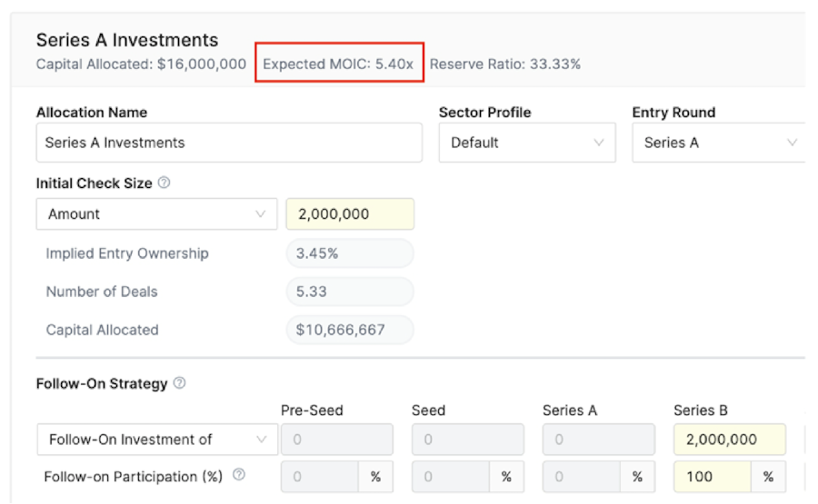The image size is (818, 504).
Task: Open the Sector Profile dropdown
Action: (x=527, y=143)
